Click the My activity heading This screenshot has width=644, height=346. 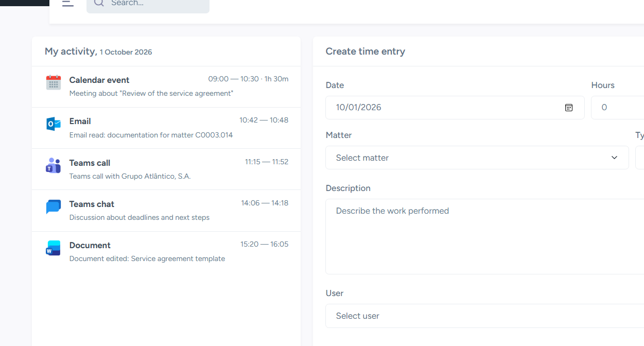click(98, 51)
